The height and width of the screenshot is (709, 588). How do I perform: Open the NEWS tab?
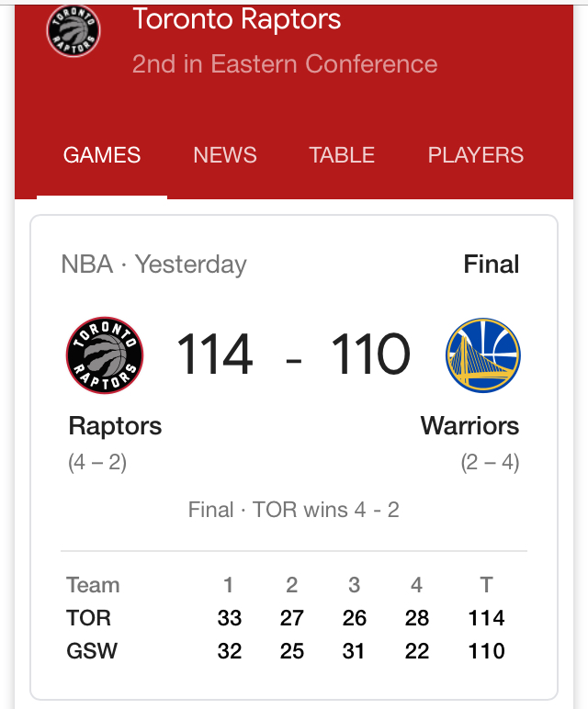(225, 155)
